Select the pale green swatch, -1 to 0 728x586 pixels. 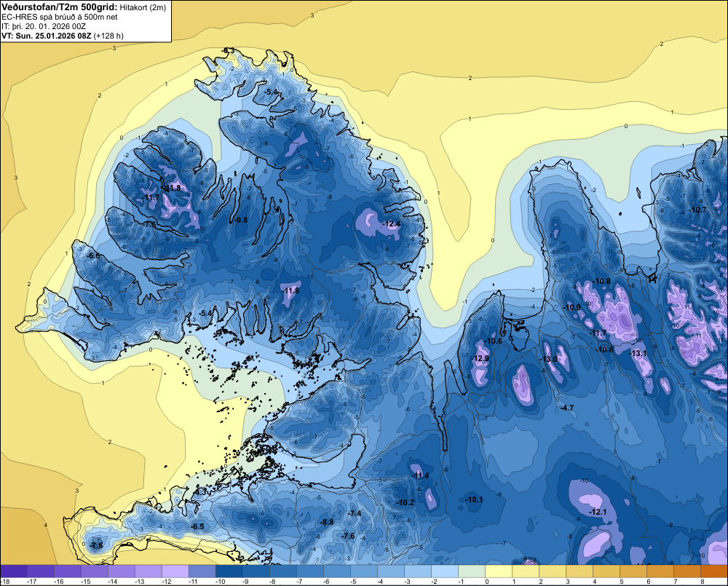coord(472,571)
